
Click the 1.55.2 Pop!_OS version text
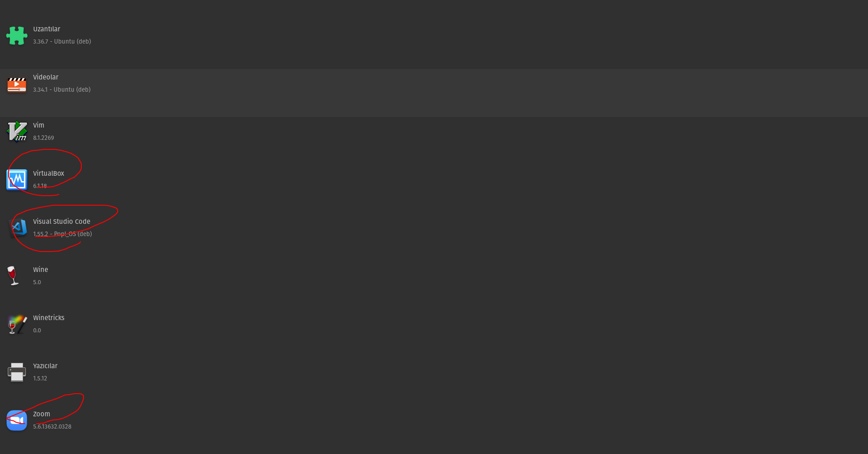63,234
